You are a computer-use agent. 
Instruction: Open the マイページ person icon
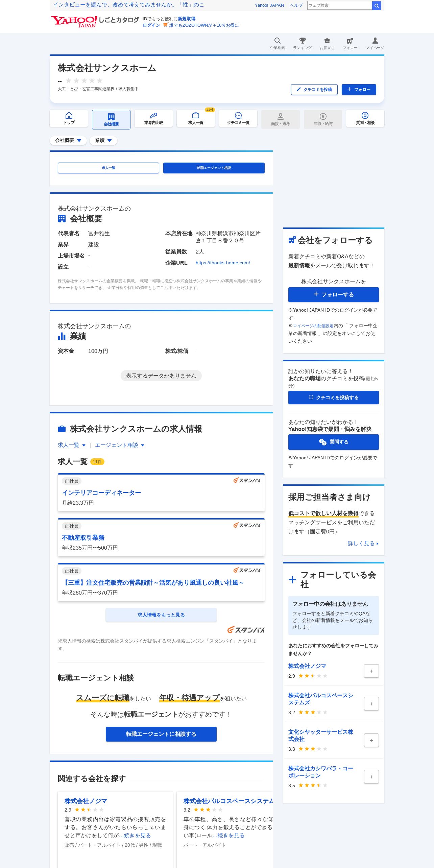tap(375, 43)
